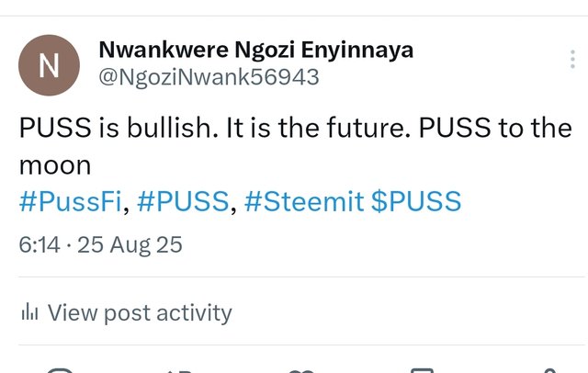Like the post using the heart icon
The height and width of the screenshot is (373, 588).
point(300,369)
